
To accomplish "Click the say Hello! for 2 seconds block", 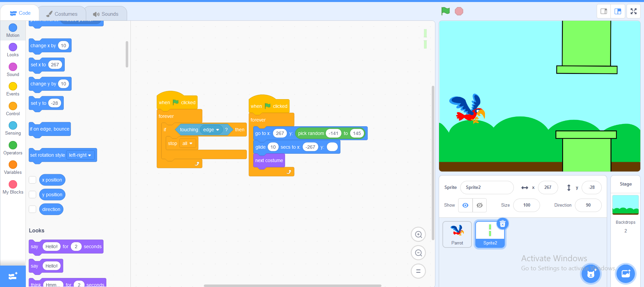I will click(66, 247).
